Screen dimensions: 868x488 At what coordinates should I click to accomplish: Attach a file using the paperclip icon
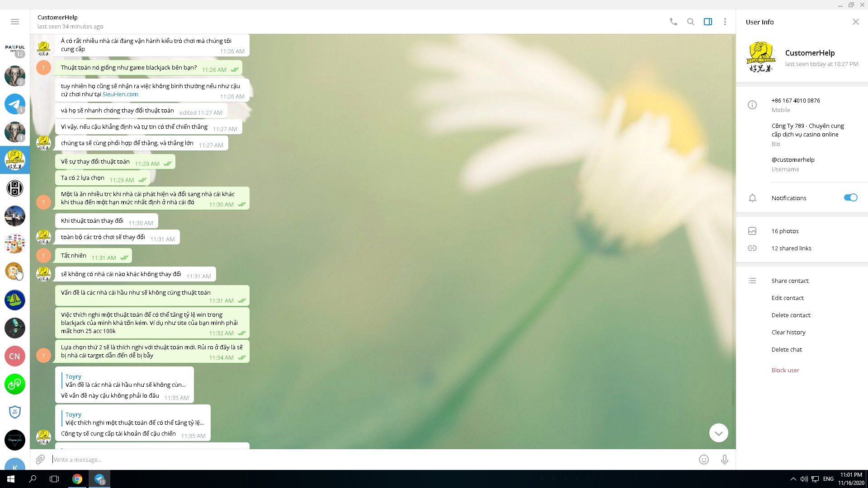(40, 460)
